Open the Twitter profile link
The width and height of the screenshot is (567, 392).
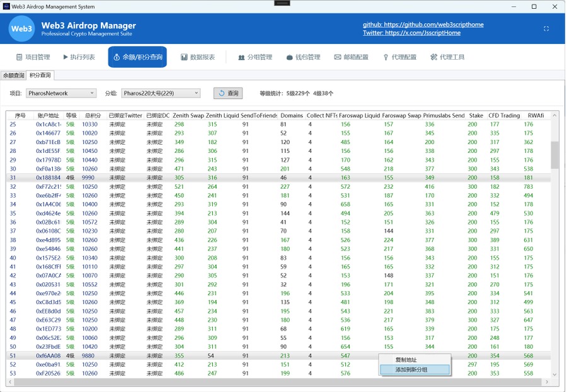point(411,33)
